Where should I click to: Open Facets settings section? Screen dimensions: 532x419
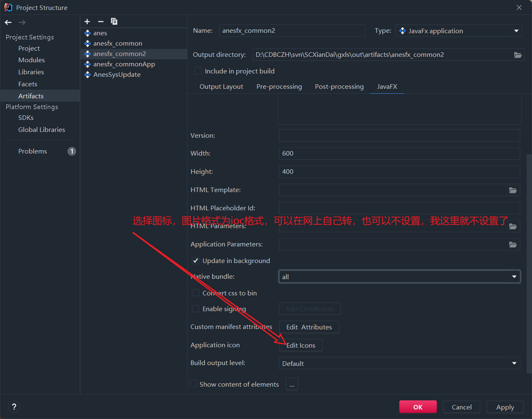click(x=28, y=84)
